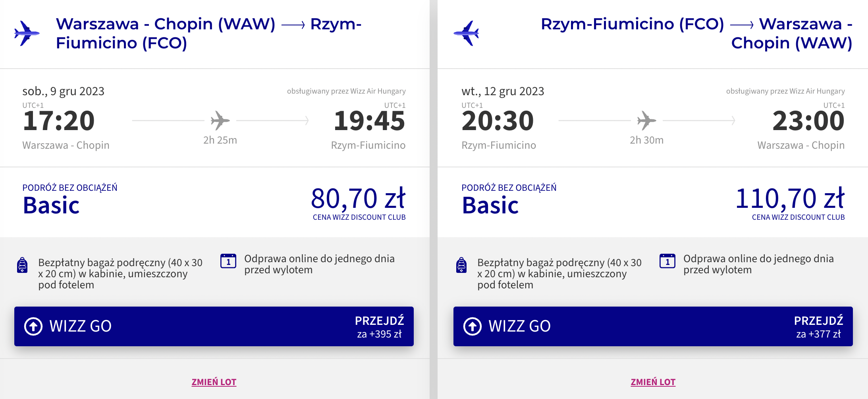Click the Basic fare label for outbound flight

pyautogui.click(x=51, y=205)
